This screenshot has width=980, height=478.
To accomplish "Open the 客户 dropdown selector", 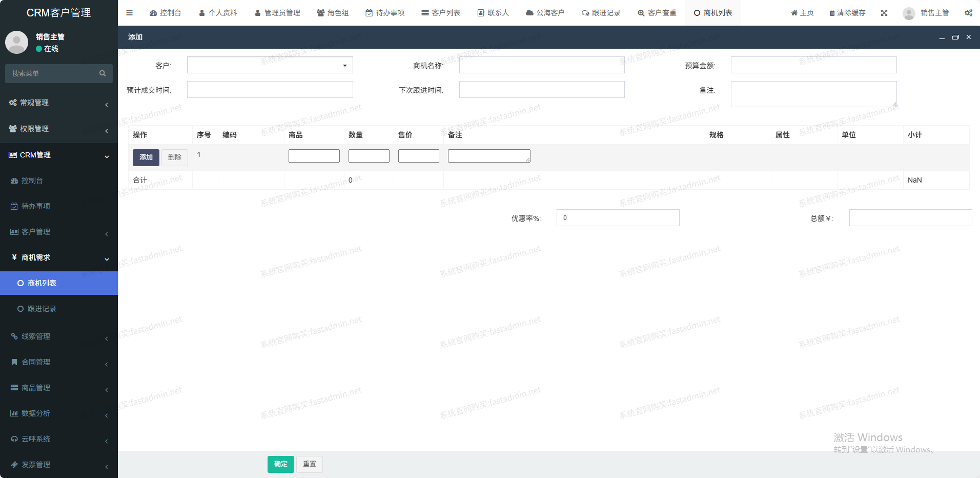I will point(270,65).
